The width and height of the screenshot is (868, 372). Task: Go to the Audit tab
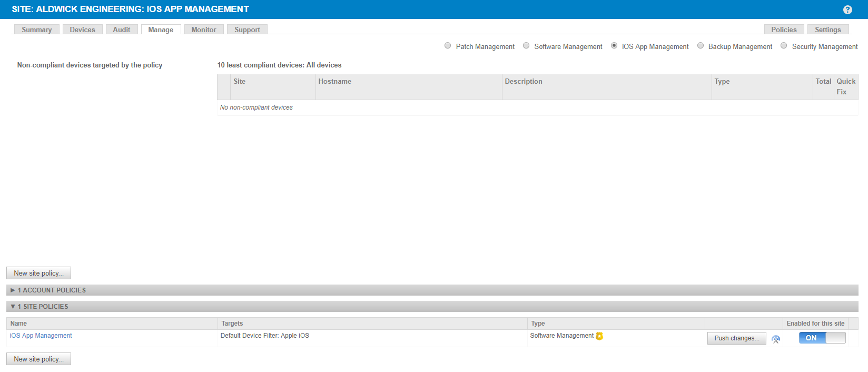pyautogui.click(x=122, y=30)
